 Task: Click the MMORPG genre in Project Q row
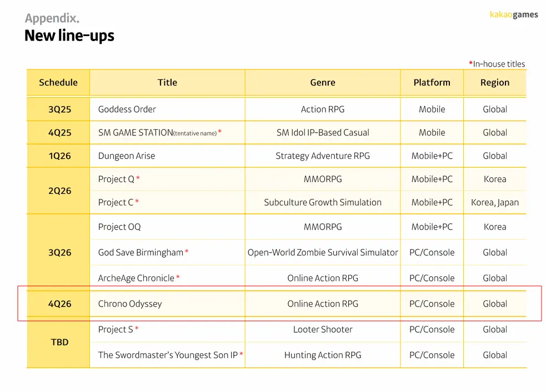(323, 179)
